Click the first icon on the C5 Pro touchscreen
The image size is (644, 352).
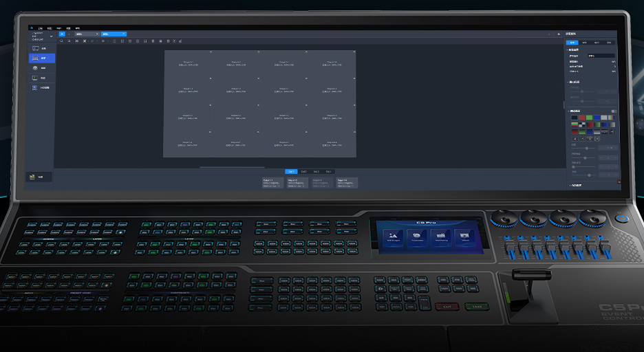click(394, 236)
